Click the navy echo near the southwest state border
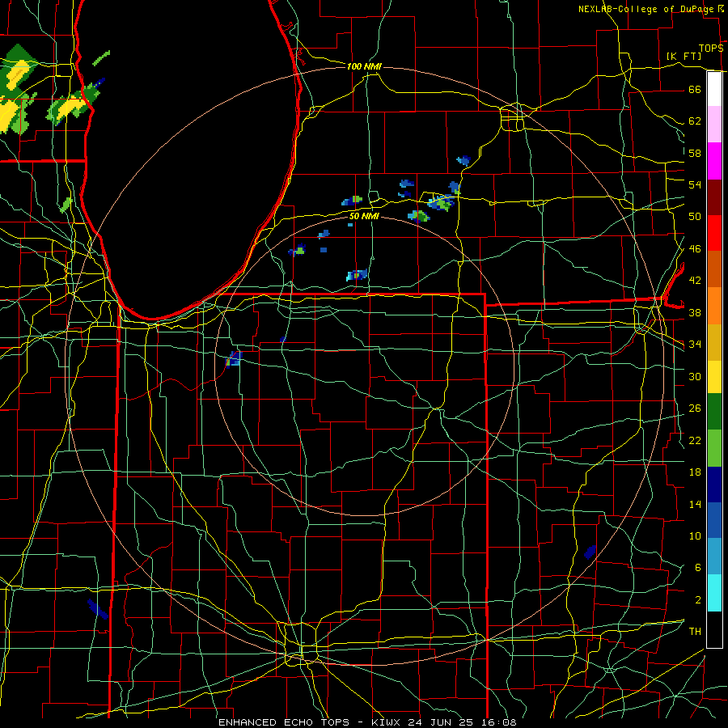This screenshot has height=728, width=728. (98, 609)
